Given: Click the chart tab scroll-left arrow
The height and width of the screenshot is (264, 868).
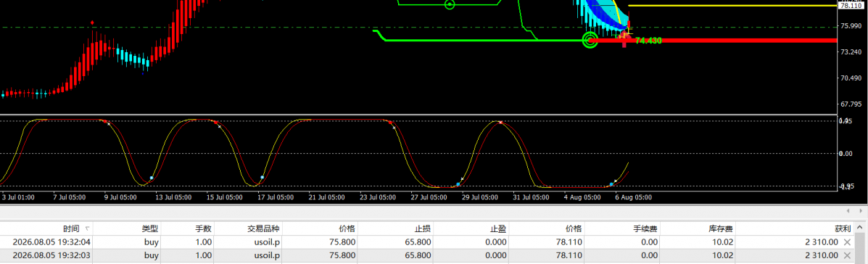Looking at the screenshot, I should coord(848,211).
